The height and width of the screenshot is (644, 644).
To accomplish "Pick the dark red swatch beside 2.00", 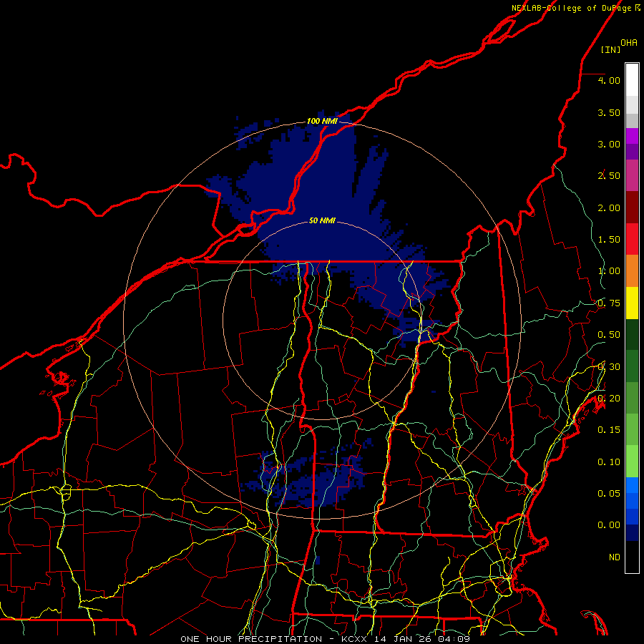I will [632, 208].
